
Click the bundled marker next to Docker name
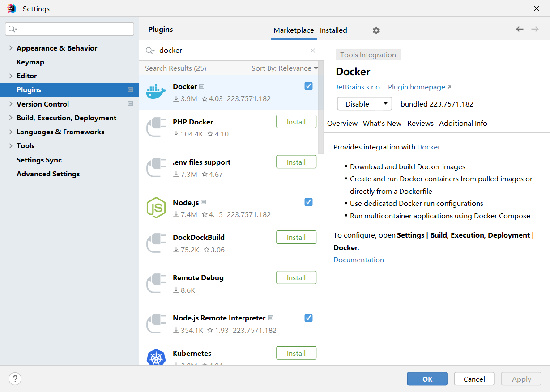click(x=202, y=86)
